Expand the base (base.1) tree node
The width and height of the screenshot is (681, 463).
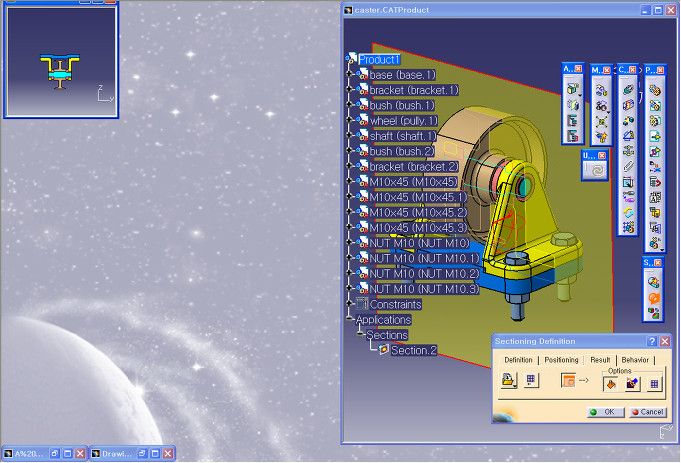click(x=350, y=75)
